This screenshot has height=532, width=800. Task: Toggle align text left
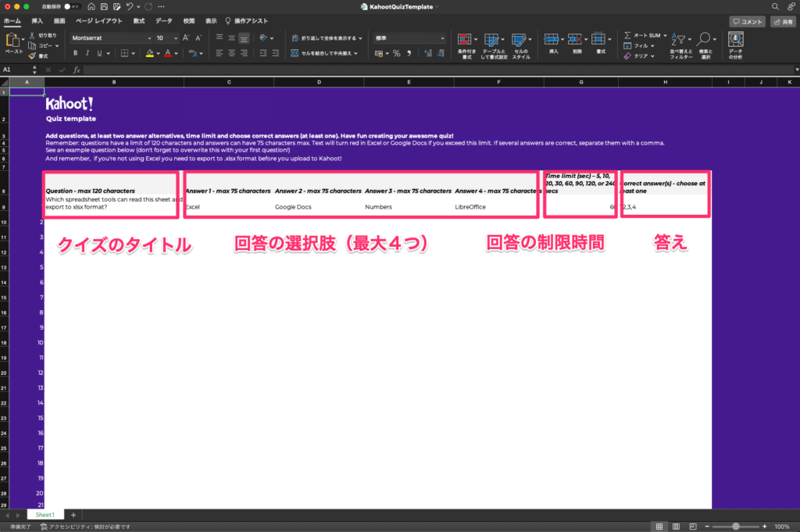pyautogui.click(x=220, y=53)
